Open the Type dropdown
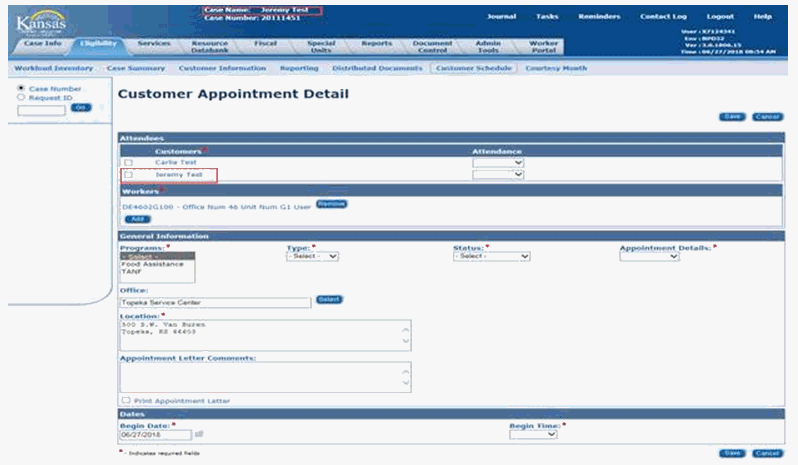The width and height of the screenshot is (798, 465). click(313, 256)
